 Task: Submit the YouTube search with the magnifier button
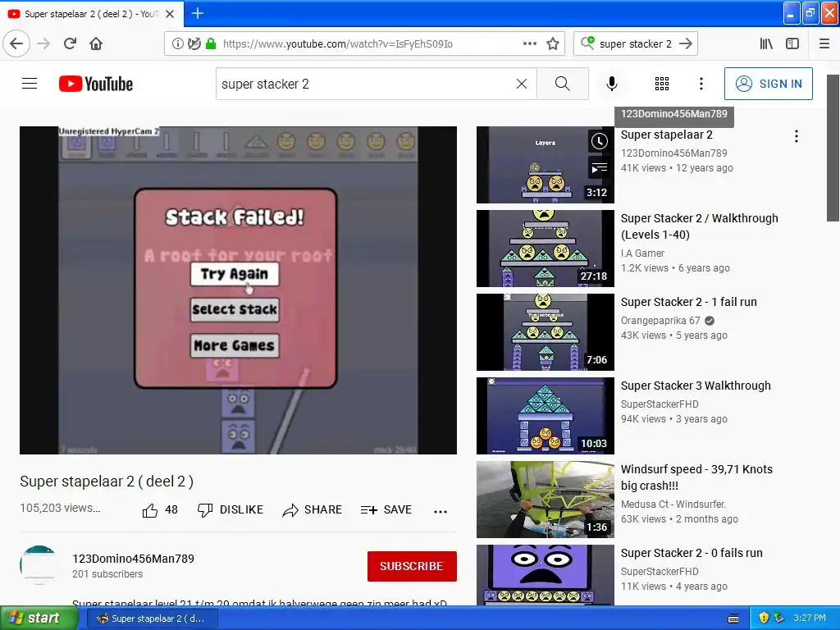pyautogui.click(x=563, y=84)
